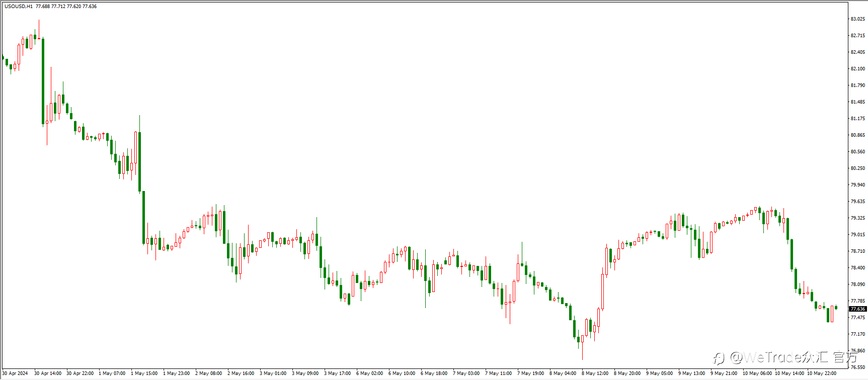Screen dimensions: 868x380
Task: Select the 6 May 02:00 time label
Action: (370, 373)
